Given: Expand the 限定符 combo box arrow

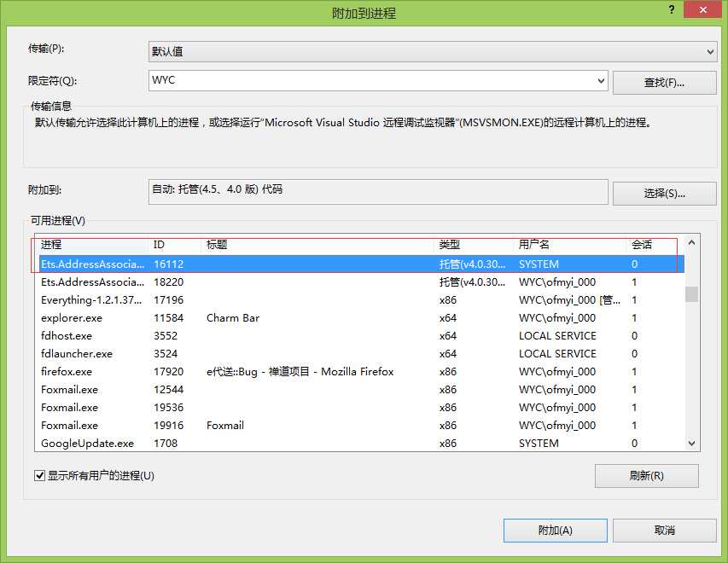Looking at the screenshot, I should pos(601,81).
